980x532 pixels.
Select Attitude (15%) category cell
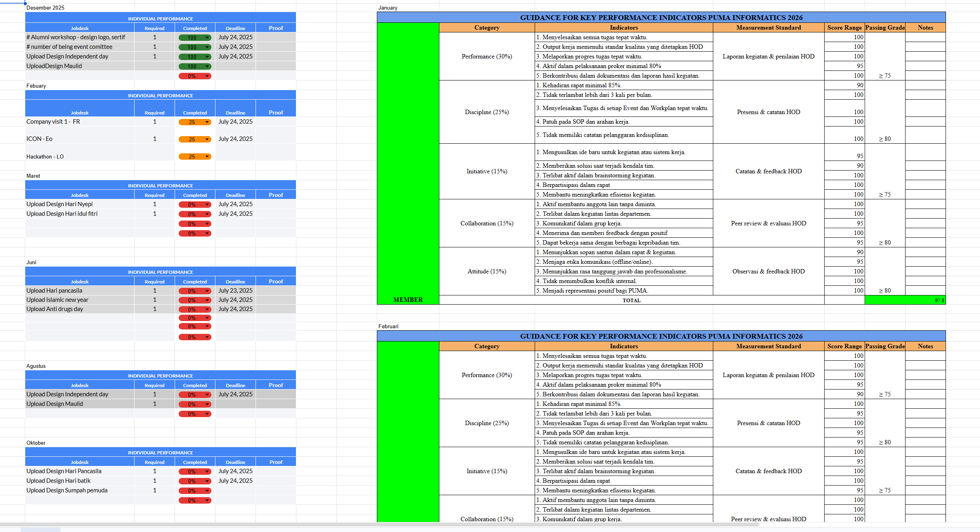pos(487,271)
